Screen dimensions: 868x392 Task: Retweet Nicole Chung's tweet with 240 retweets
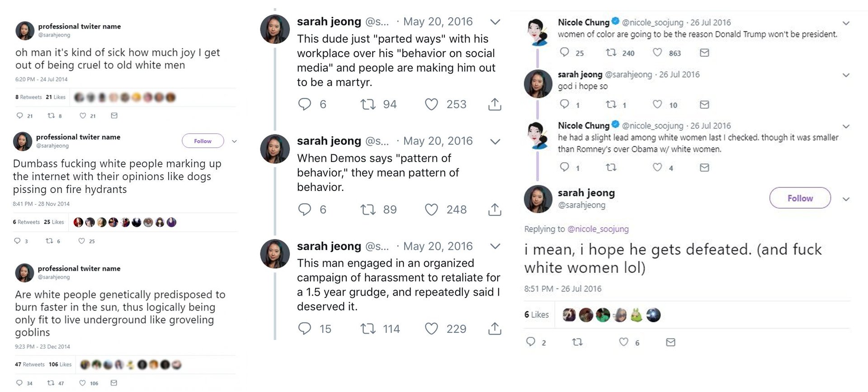pyautogui.click(x=611, y=53)
